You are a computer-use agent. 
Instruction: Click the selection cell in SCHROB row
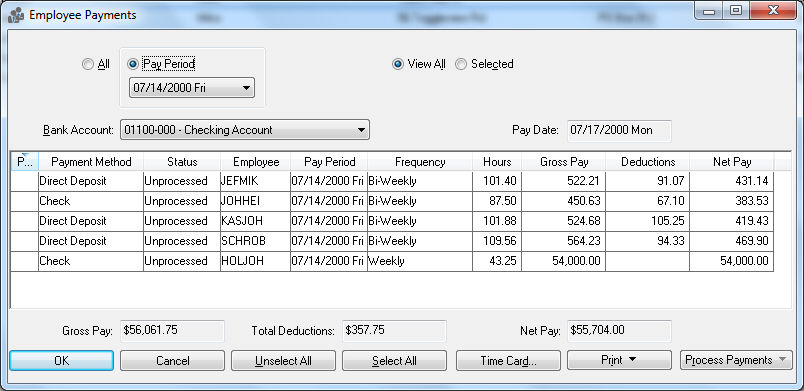(25, 241)
